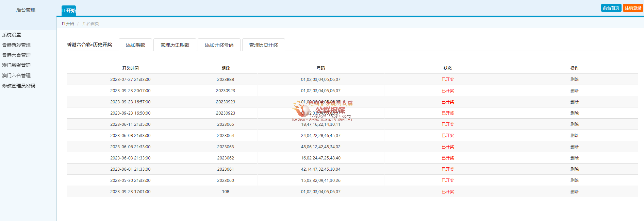Switch to 管理历史期数 tab

click(175, 45)
